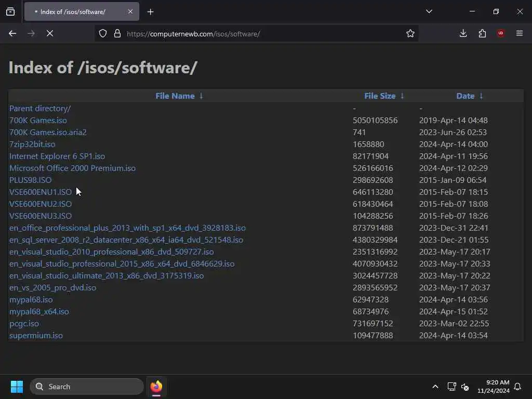Open Firefox from the taskbar
The width and height of the screenshot is (532, 399).
[156, 387]
